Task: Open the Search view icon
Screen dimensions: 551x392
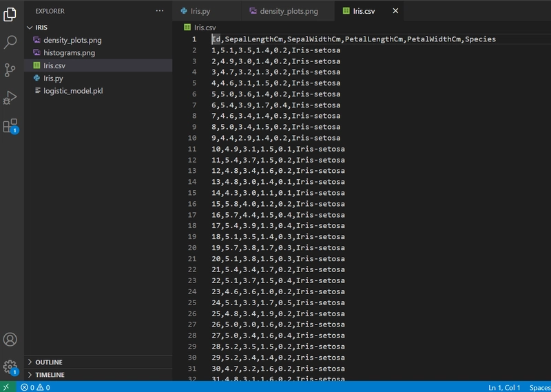Action: coord(10,42)
